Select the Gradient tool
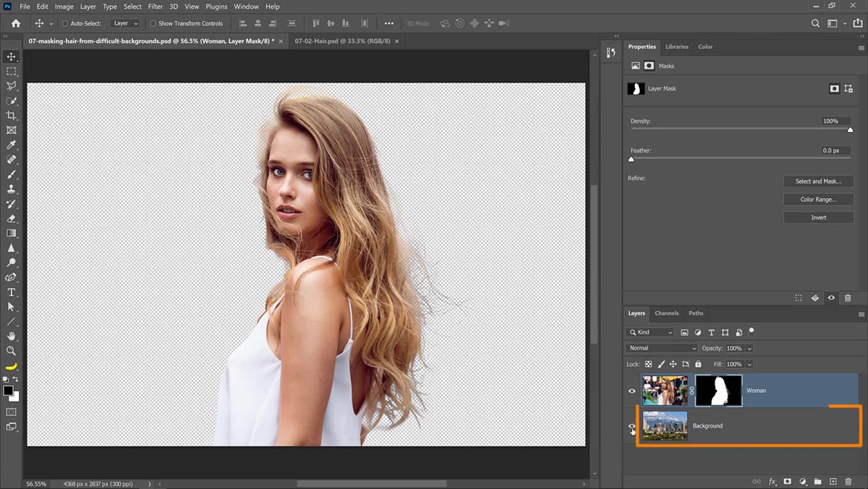 pyautogui.click(x=11, y=233)
